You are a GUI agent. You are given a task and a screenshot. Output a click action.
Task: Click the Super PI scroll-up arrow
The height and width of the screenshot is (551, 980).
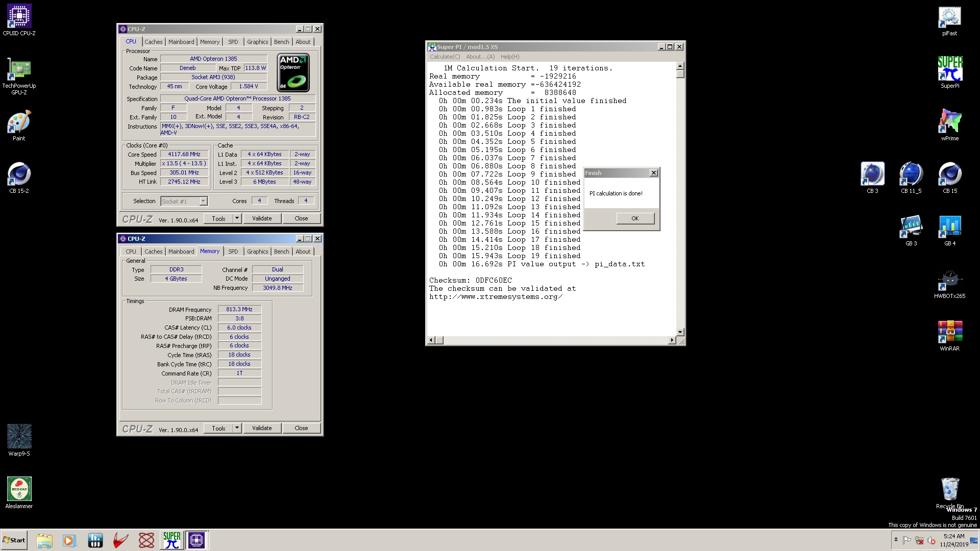(680, 66)
